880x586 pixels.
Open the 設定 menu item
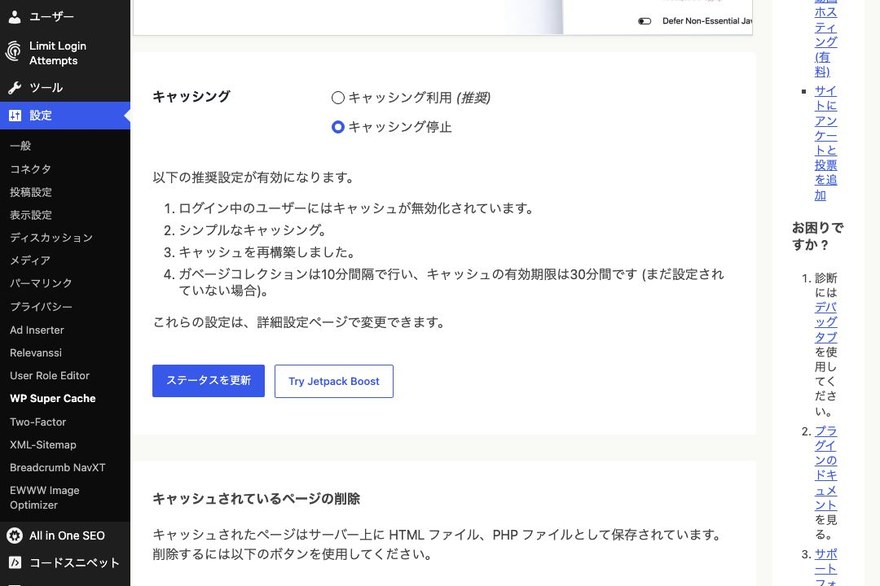[x=65, y=116]
